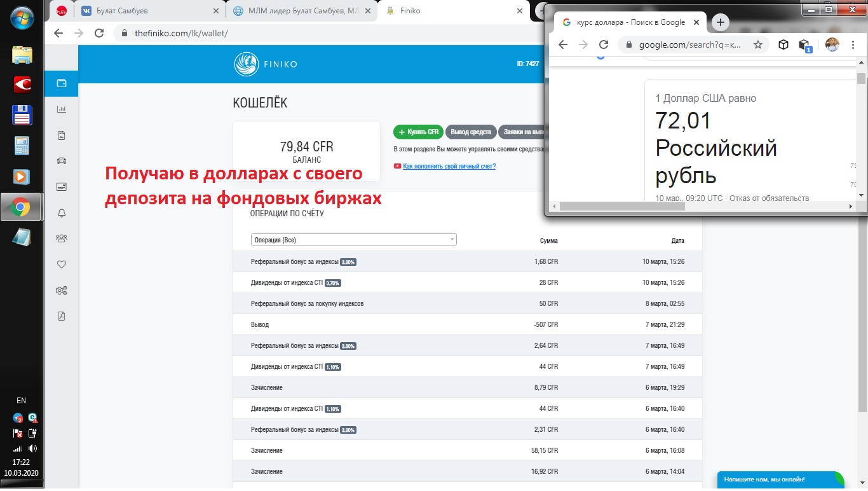The height and width of the screenshot is (491, 868).
Task: Click the red pinned tab in Chrome
Action: click(x=62, y=11)
